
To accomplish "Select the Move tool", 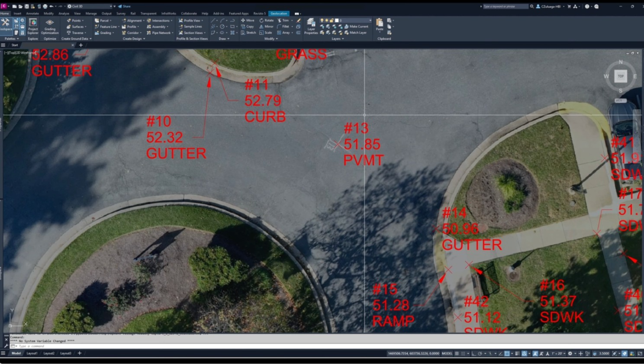I will click(248, 20).
